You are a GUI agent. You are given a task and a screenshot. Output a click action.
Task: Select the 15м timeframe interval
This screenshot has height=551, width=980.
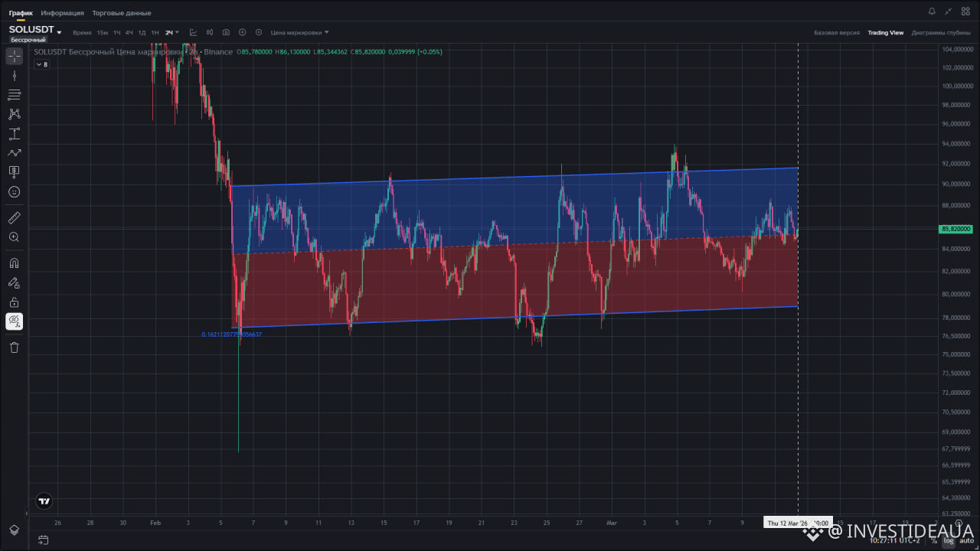[102, 33]
